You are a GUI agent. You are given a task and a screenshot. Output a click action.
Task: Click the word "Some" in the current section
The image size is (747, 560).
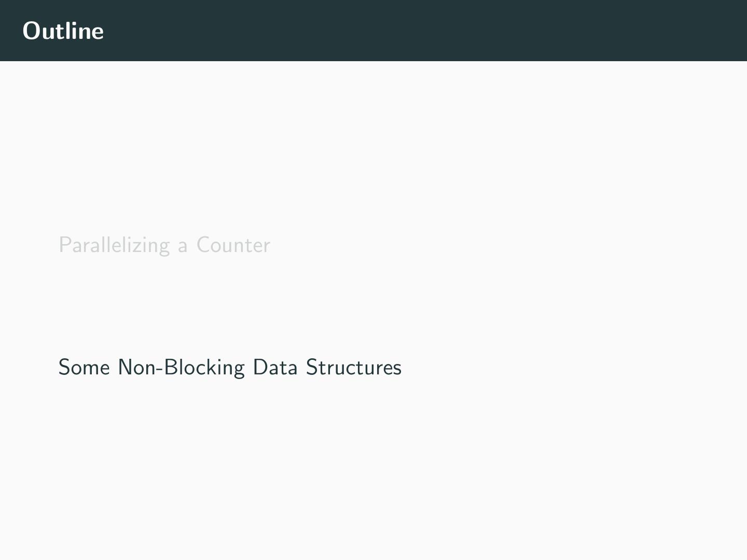[84, 367]
